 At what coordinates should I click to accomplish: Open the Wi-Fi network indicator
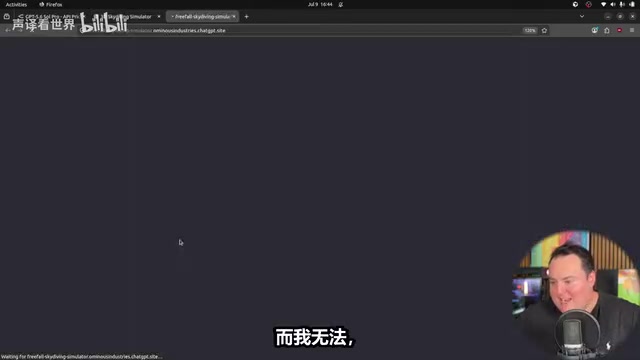(x=603, y=4)
